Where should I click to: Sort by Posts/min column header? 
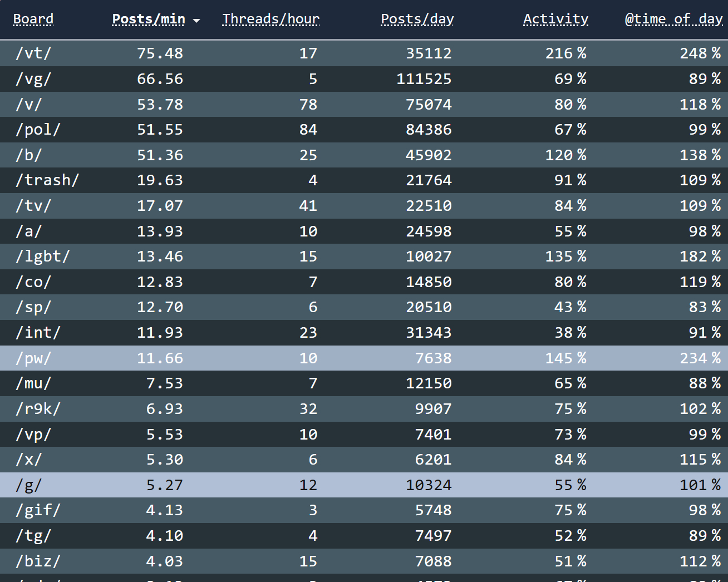(x=149, y=19)
